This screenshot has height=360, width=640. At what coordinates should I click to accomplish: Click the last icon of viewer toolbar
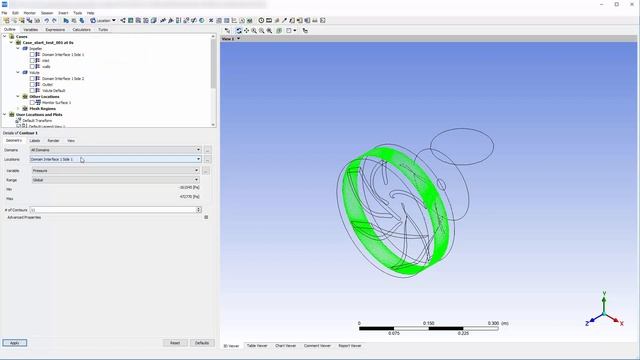(305, 30)
